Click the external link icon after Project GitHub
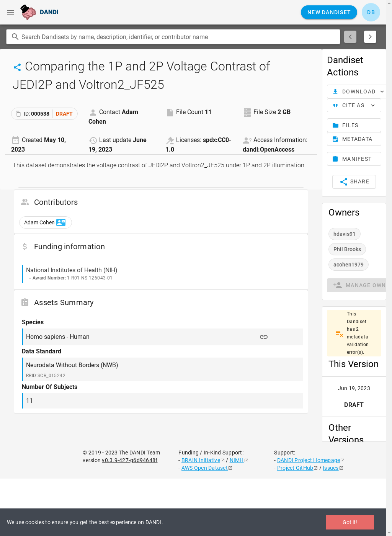Screen dimensions: 392x536 (x=316, y=468)
